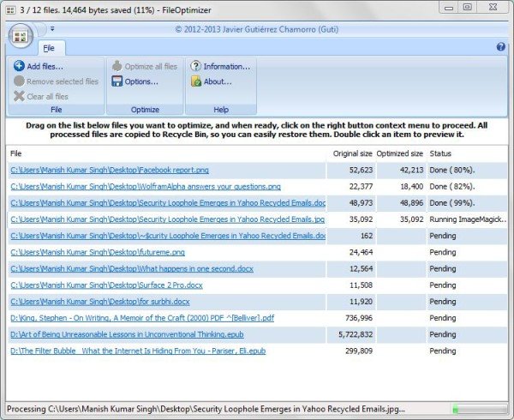Click the optimized size value 42,213
This screenshot has height=420, width=514.
coord(412,171)
